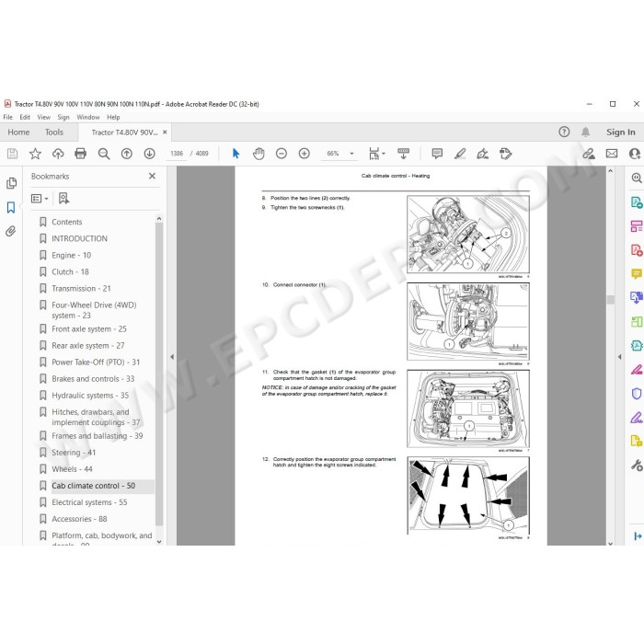Open the Help question icon

pos(564,132)
